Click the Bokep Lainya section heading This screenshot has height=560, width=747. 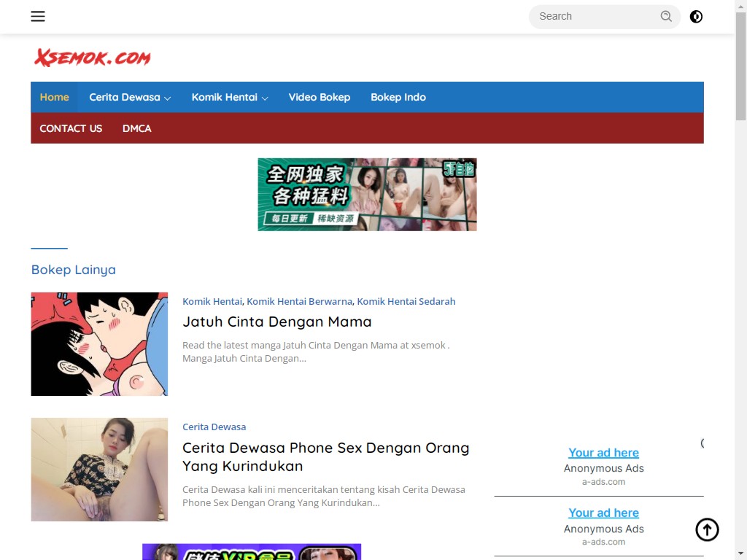(74, 270)
